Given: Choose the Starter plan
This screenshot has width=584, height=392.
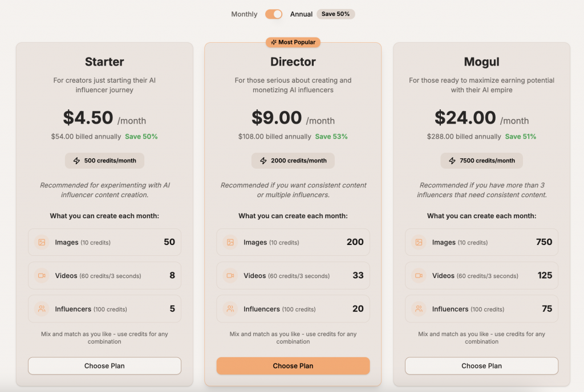Looking at the screenshot, I should pos(104,366).
